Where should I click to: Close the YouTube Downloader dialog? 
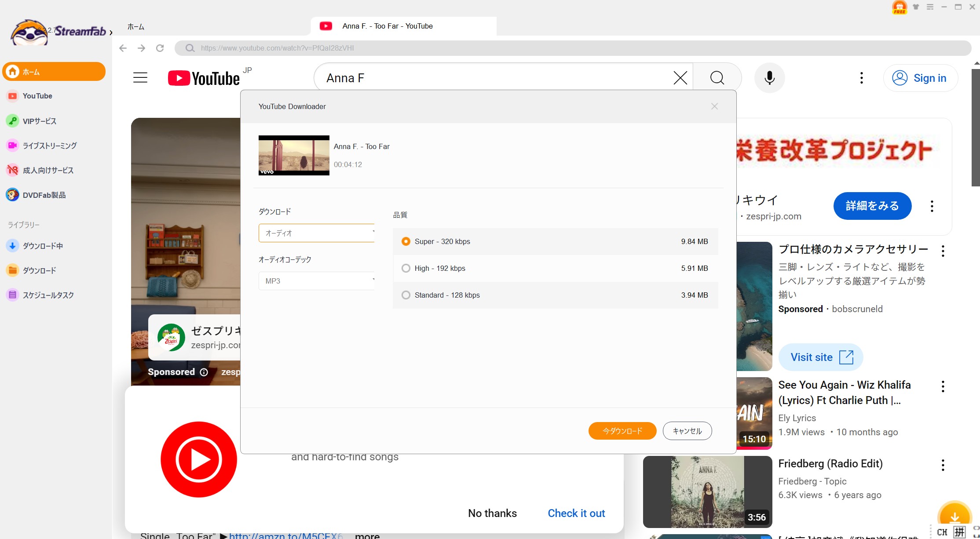[x=714, y=106]
